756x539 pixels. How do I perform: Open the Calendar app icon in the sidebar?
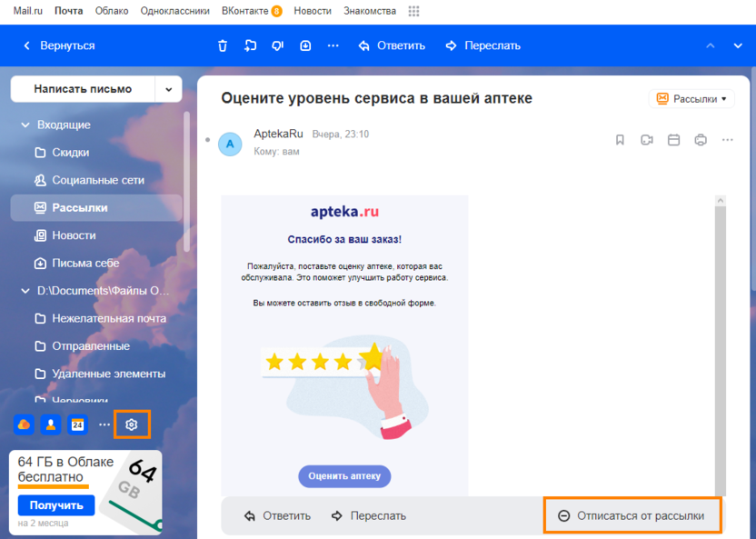(78, 424)
